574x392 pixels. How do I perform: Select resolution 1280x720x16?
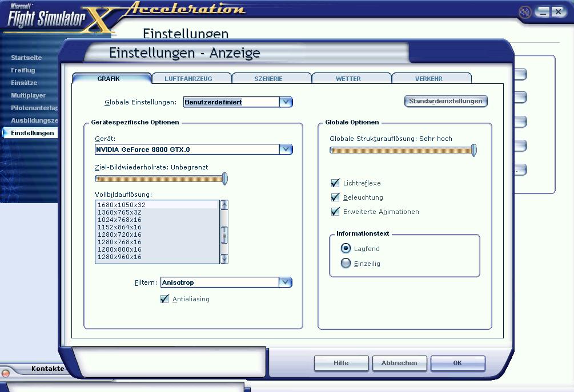click(157, 235)
